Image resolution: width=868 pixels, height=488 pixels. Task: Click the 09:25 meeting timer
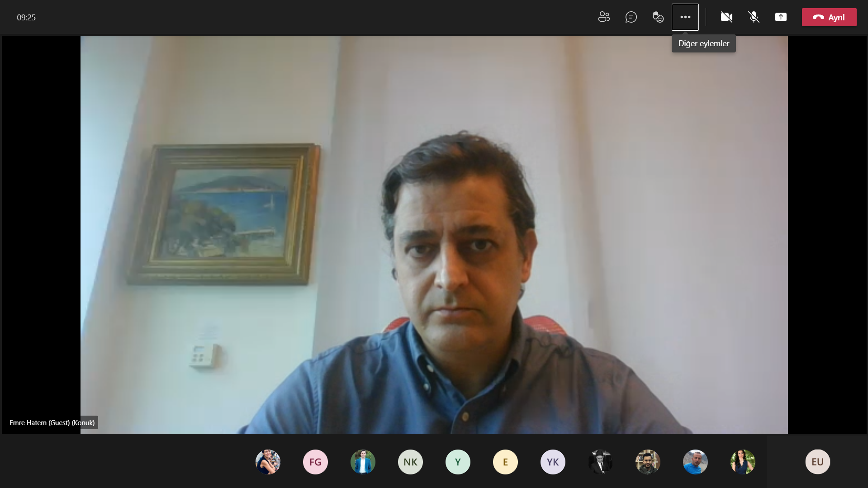click(x=26, y=18)
